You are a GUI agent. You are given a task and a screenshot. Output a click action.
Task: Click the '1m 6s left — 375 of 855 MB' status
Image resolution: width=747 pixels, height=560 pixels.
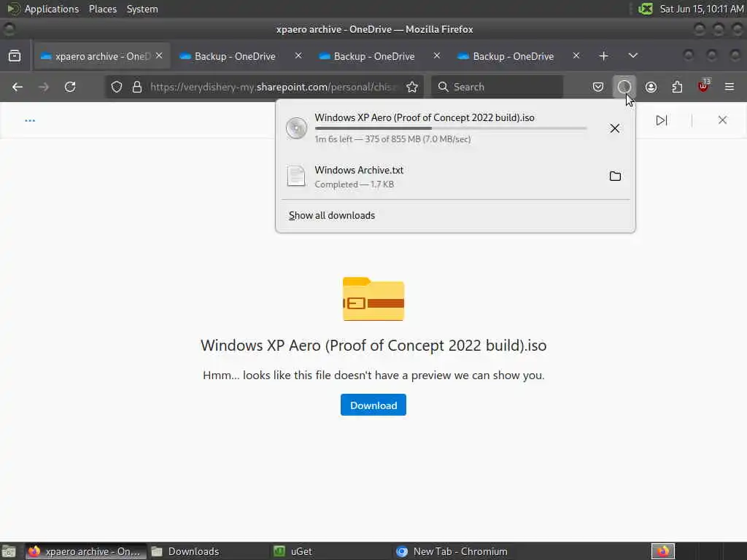click(x=392, y=139)
